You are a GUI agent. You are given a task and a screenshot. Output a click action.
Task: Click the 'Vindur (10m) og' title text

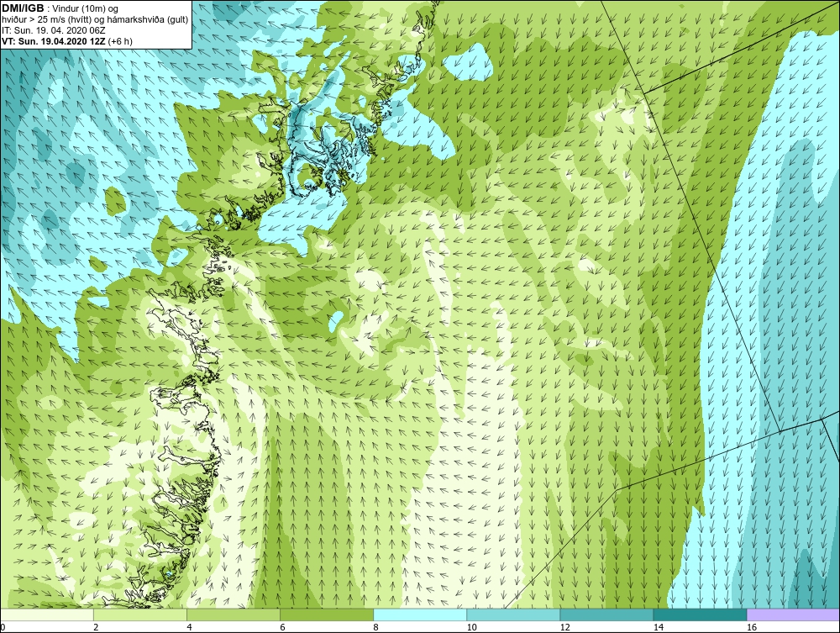(x=86, y=8)
